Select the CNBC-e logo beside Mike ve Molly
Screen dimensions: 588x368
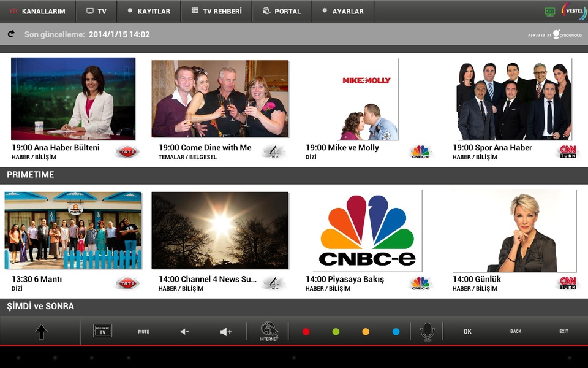click(x=421, y=151)
